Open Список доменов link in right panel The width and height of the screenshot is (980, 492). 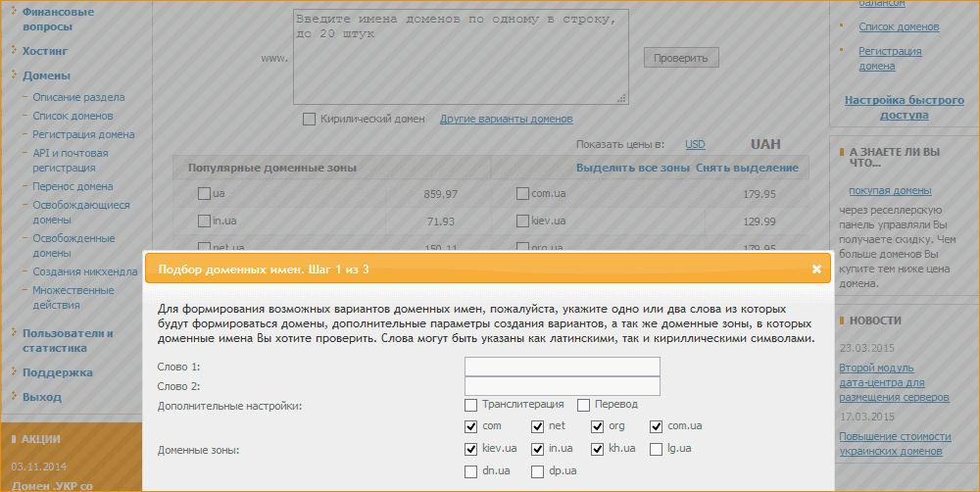899,26
